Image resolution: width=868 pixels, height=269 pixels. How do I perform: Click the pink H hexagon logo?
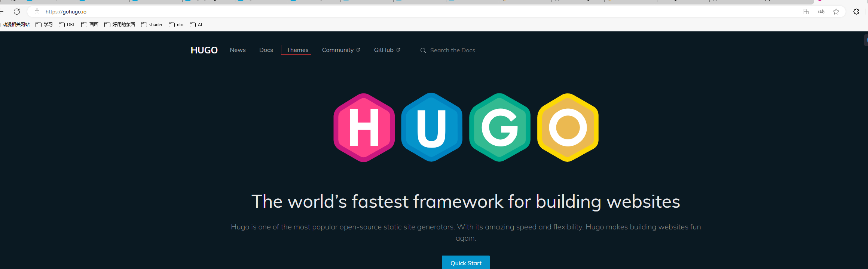pos(364,127)
